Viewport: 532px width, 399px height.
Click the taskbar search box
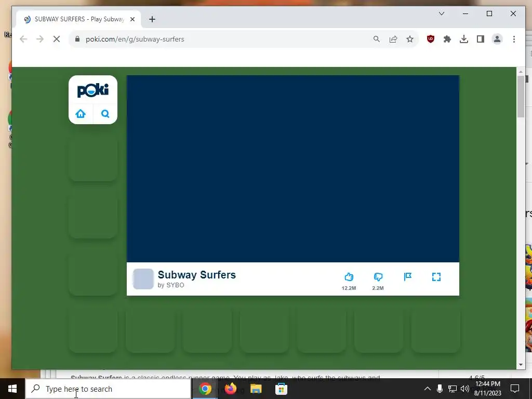point(108,389)
